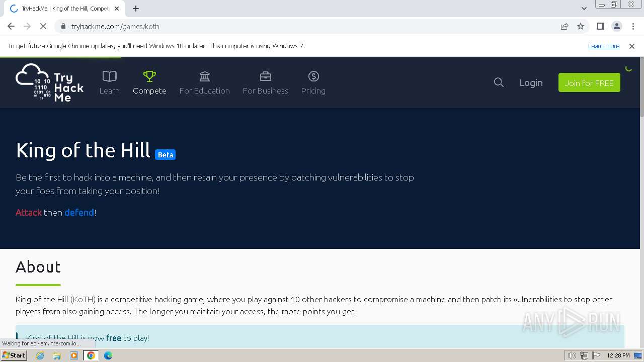Share this page via the share icon

coord(565,26)
